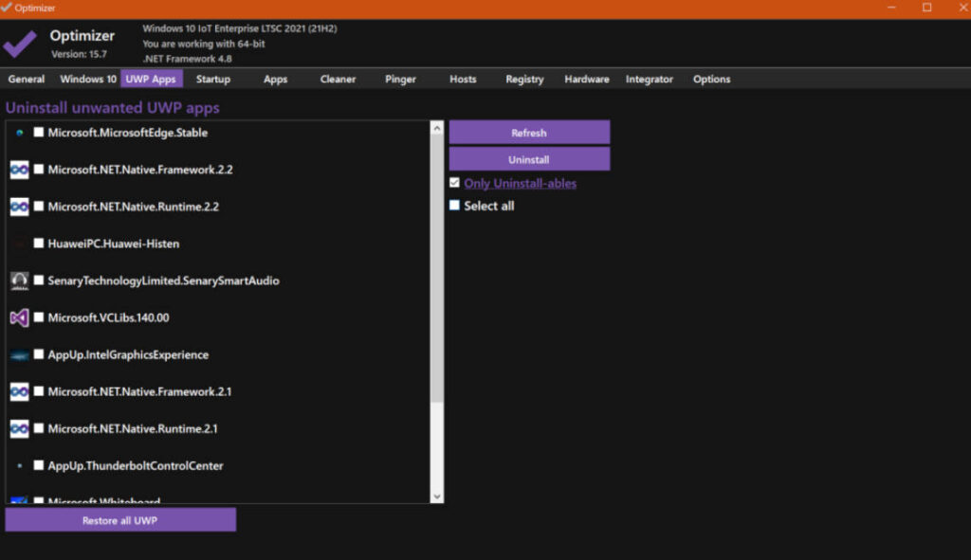Minimize the Optimizer window

point(891,8)
